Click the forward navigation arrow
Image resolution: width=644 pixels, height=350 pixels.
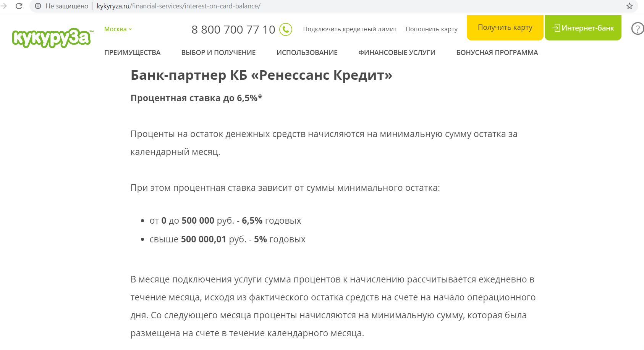click(3, 6)
